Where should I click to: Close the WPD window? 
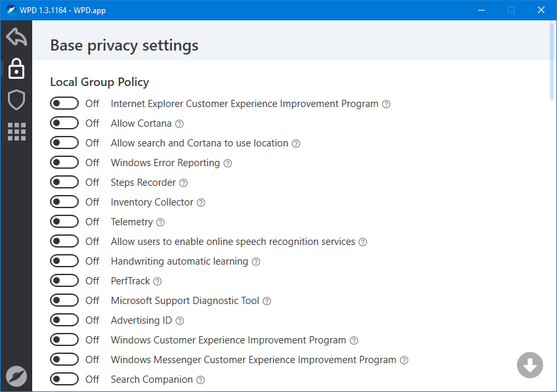[x=541, y=10]
